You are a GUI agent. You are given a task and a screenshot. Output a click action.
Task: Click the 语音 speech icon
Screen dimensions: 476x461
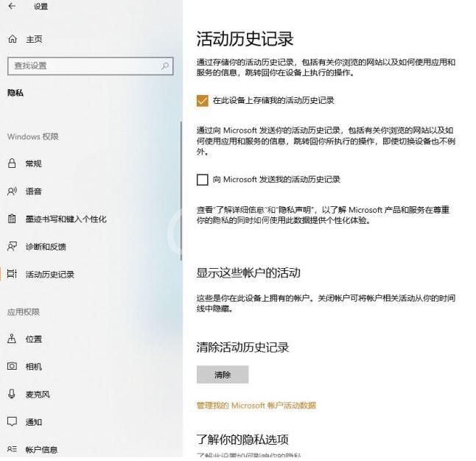tap(12, 191)
